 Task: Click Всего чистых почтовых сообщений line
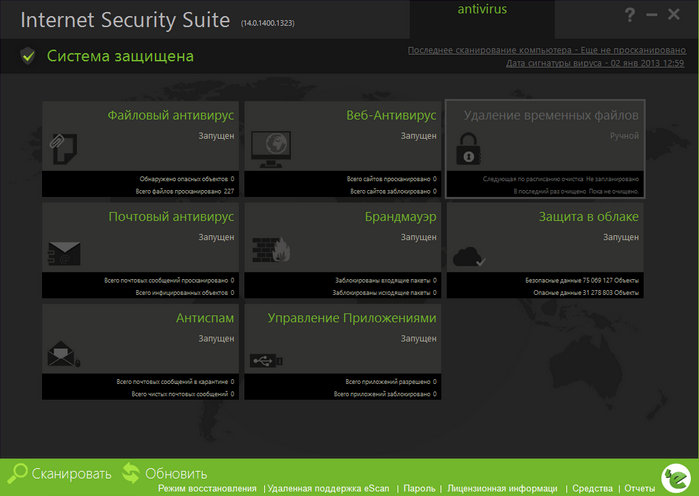click(183, 394)
